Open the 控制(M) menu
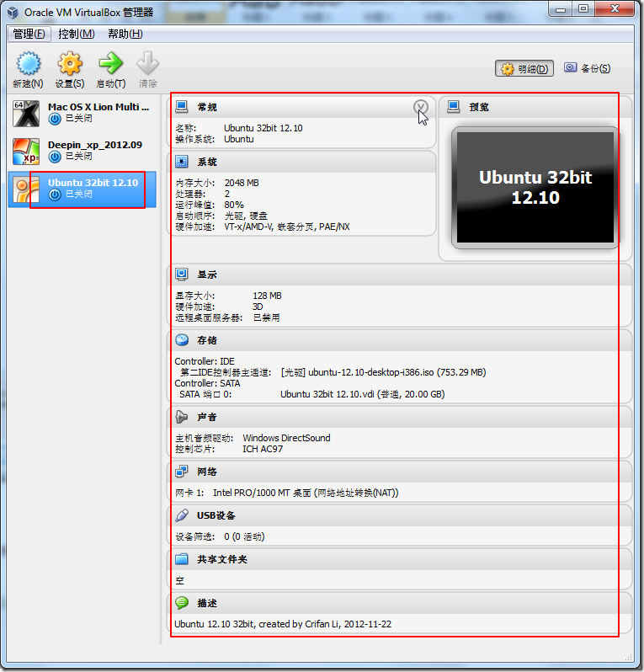This screenshot has width=644, height=672. tap(77, 34)
